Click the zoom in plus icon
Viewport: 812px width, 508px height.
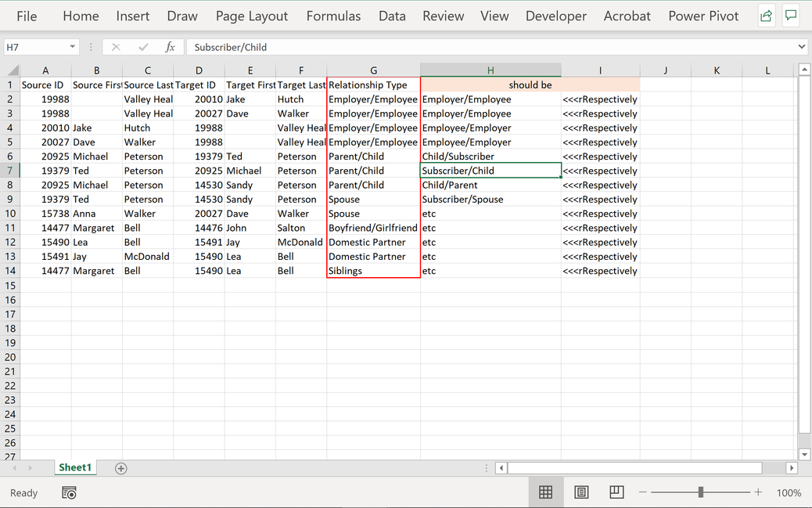(x=758, y=492)
